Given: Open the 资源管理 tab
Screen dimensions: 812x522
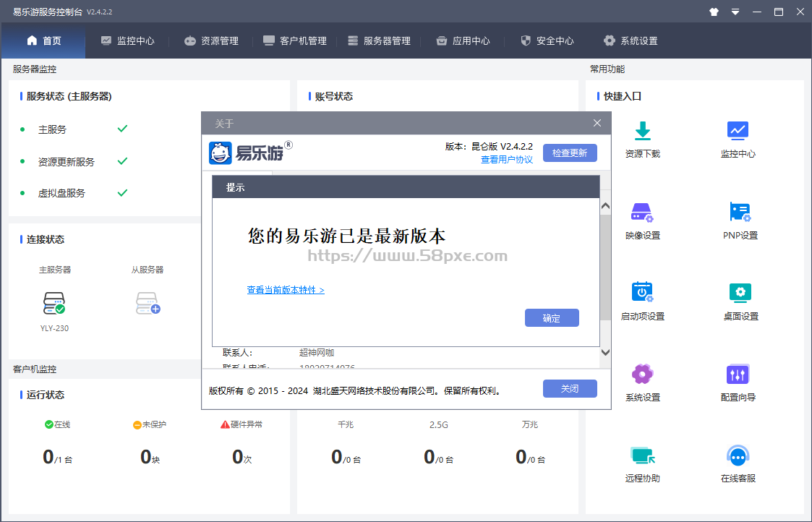Looking at the screenshot, I should click(x=211, y=40).
